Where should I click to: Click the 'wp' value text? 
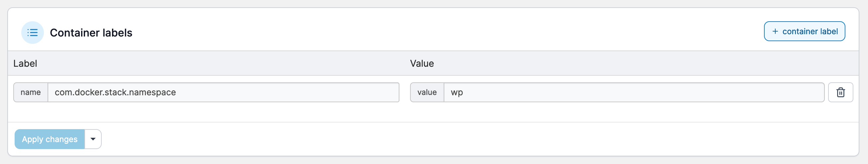pos(457,92)
